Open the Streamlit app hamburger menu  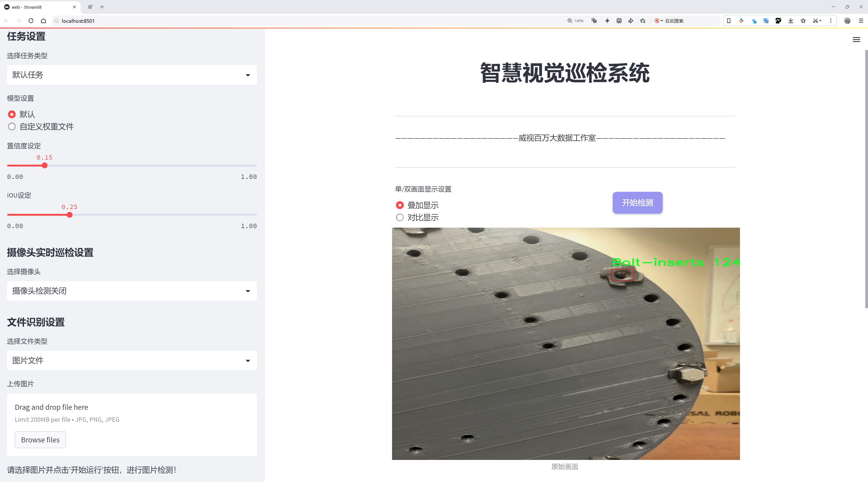pyautogui.click(x=856, y=40)
